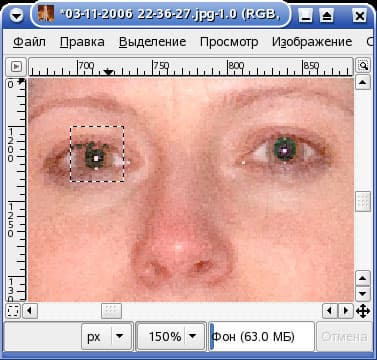Close the GIMP image window

point(359,15)
